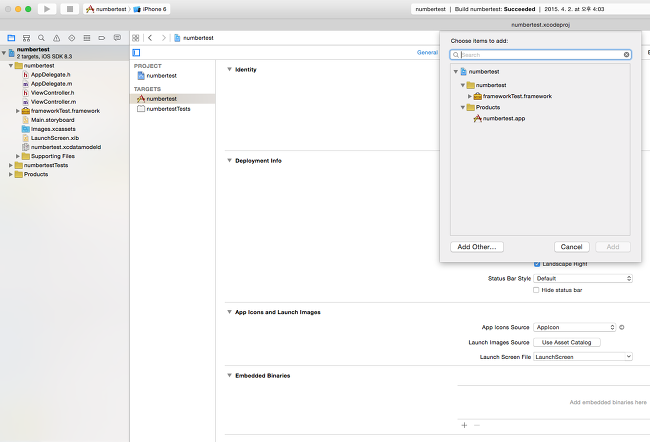
Task: Toggle project and targets list sidebar
Action: click(136, 53)
